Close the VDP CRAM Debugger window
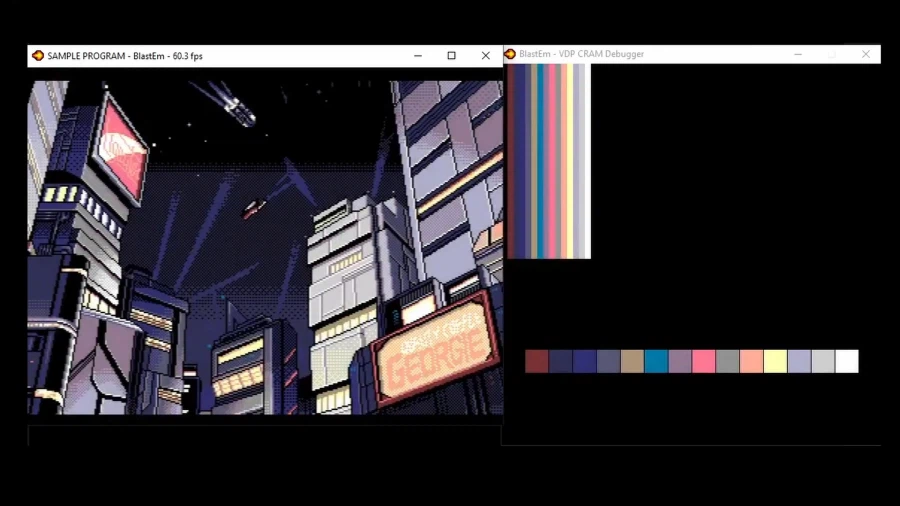Viewport: 900px width, 506px height. (866, 54)
